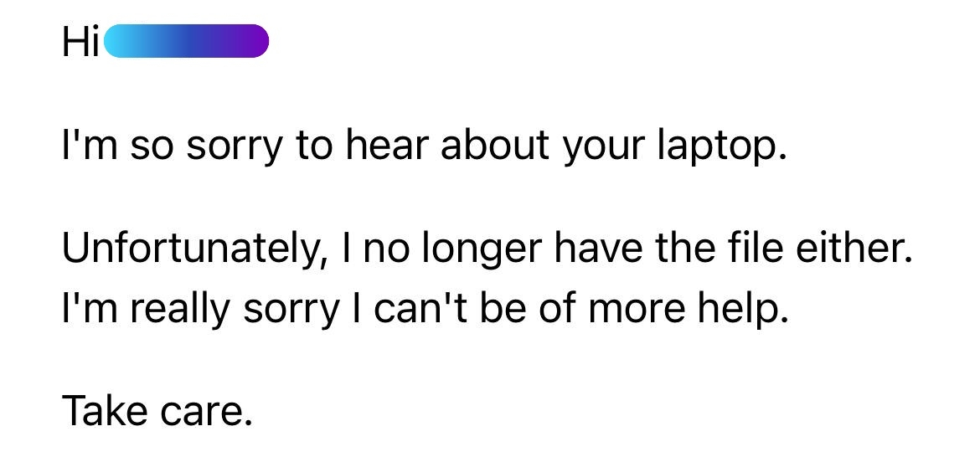Image resolution: width=980 pixels, height=457 pixels.
Task: Click the blue-purple gradient redaction bar
Action: tap(186, 42)
